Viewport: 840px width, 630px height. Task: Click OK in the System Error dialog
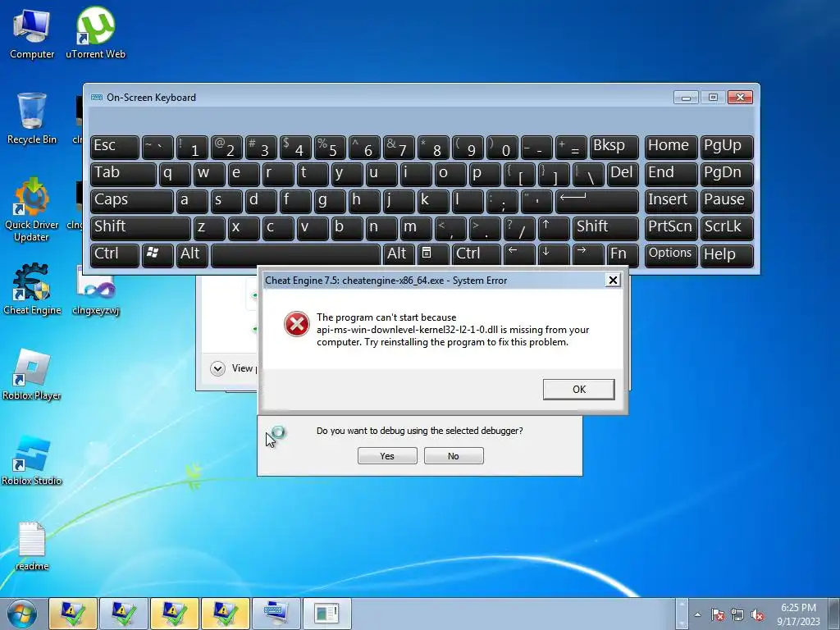[x=578, y=390]
